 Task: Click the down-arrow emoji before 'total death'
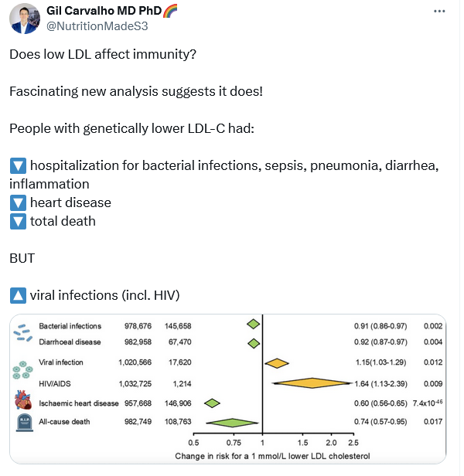click(18, 221)
